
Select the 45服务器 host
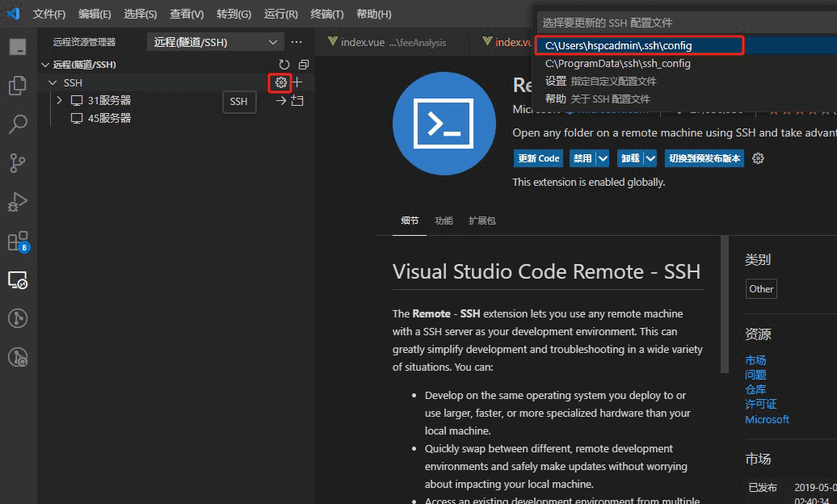tap(109, 118)
